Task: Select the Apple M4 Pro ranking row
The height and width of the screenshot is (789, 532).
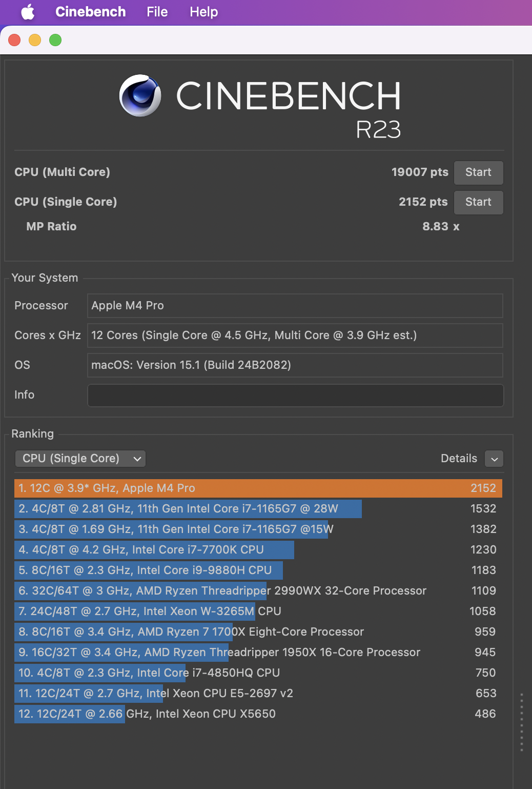Action: click(258, 488)
